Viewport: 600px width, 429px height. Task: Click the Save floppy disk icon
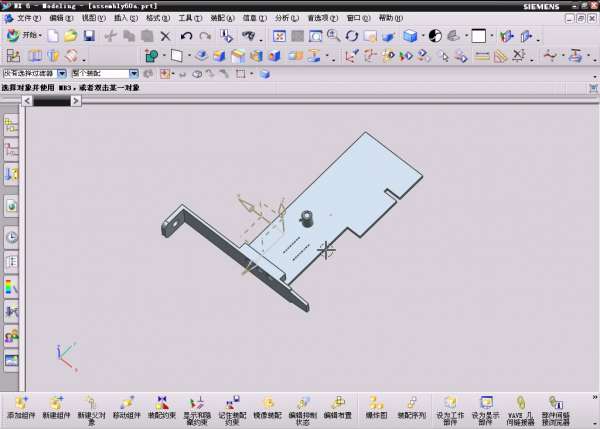89,36
